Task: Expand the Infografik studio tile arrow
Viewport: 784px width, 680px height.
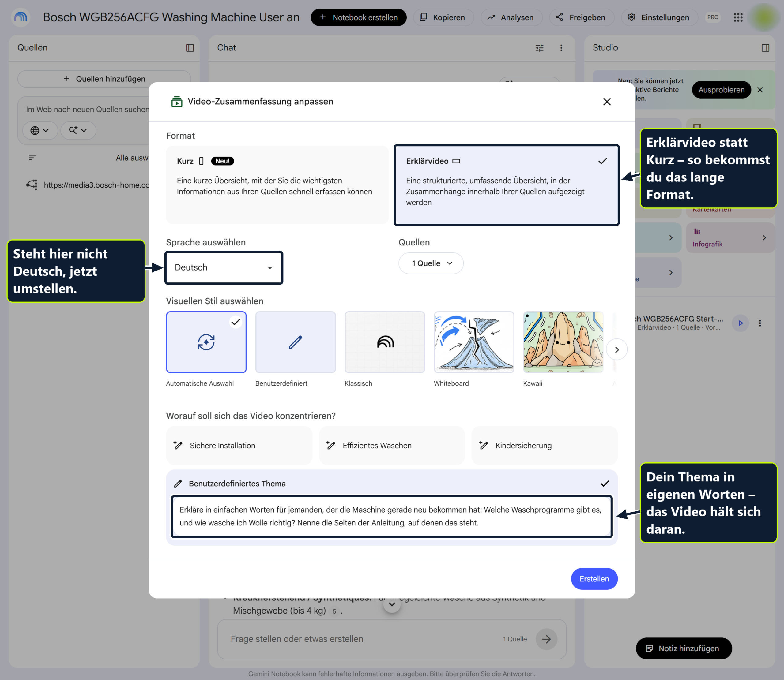Action: [764, 238]
